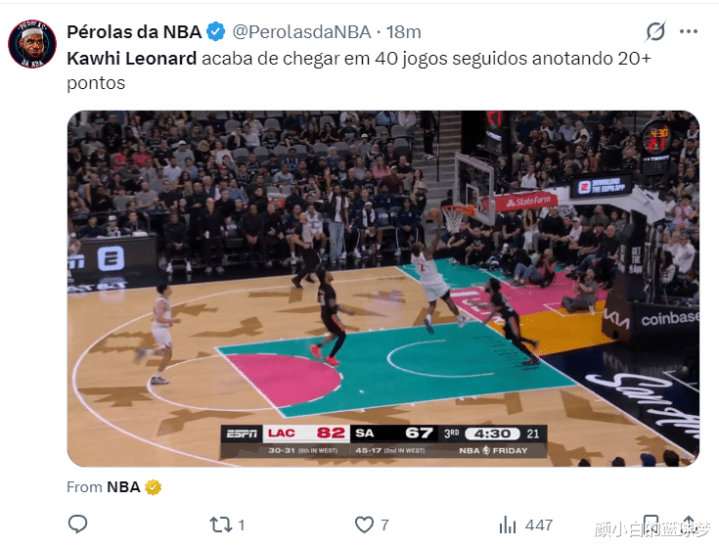Repost the tweet with the retweet icon

pos(221,525)
